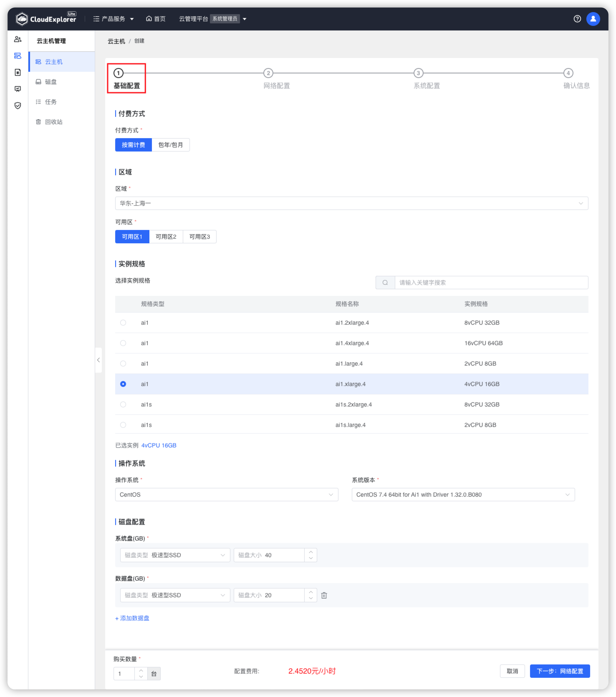Click the cloud host management rail icon
616x697 pixels.
tap(18, 56)
